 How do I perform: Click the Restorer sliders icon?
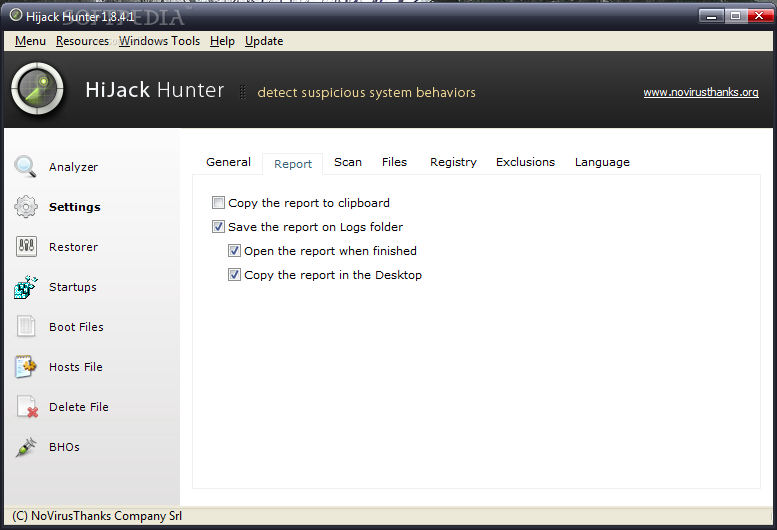[x=26, y=246]
